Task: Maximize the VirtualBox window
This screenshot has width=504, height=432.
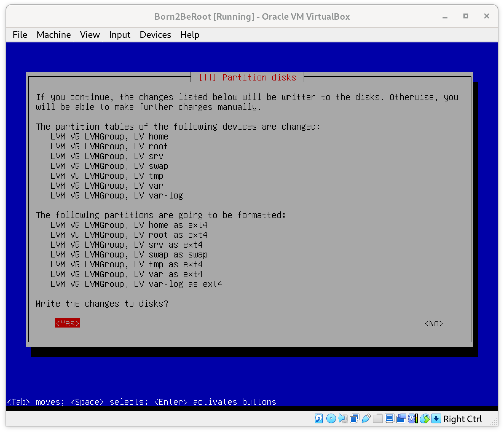Action: 466,16
